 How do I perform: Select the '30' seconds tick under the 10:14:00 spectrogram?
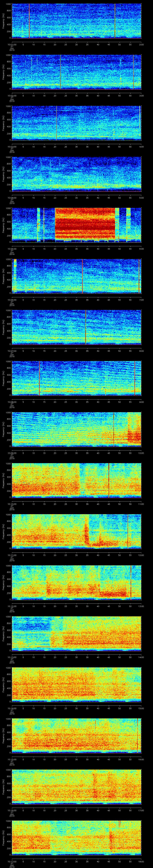pos(77,708)
